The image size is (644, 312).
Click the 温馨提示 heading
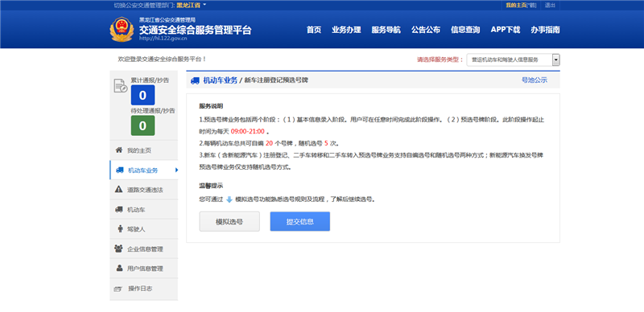click(x=211, y=186)
